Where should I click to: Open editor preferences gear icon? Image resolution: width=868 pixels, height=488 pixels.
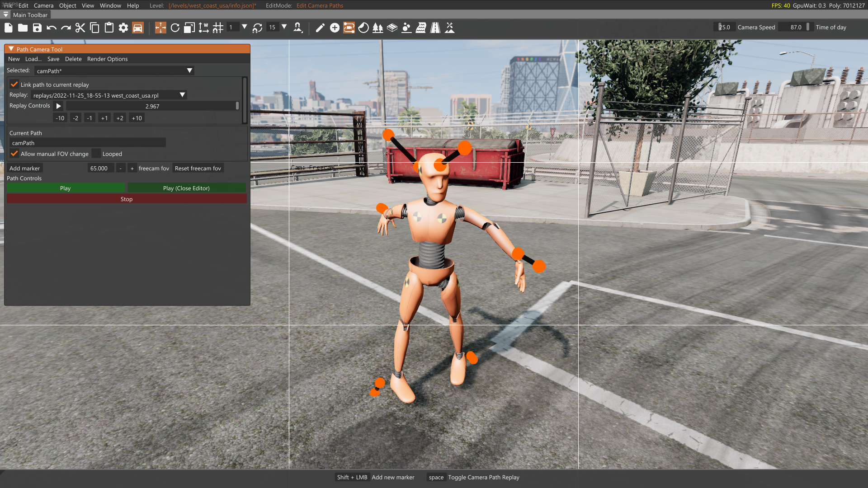tap(123, 28)
